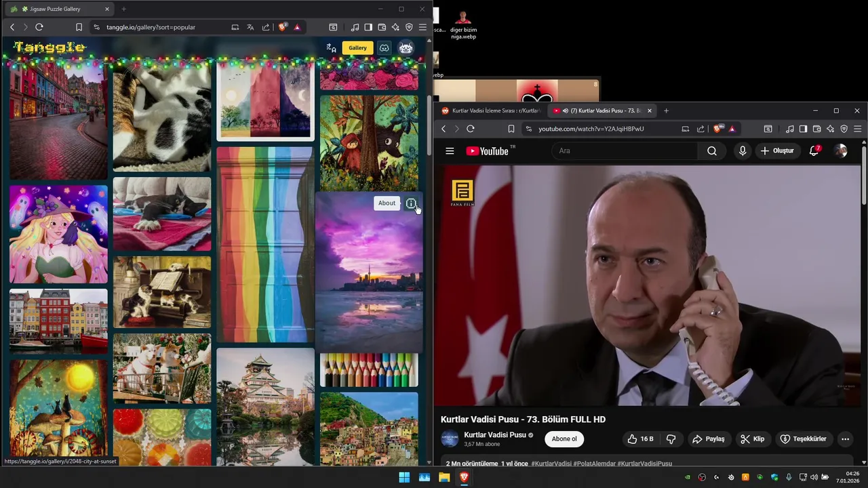Screen dimensions: 868x488
Task: Click the Kurtlar Vadisi Pusu channel avatar
Action: click(x=450, y=439)
